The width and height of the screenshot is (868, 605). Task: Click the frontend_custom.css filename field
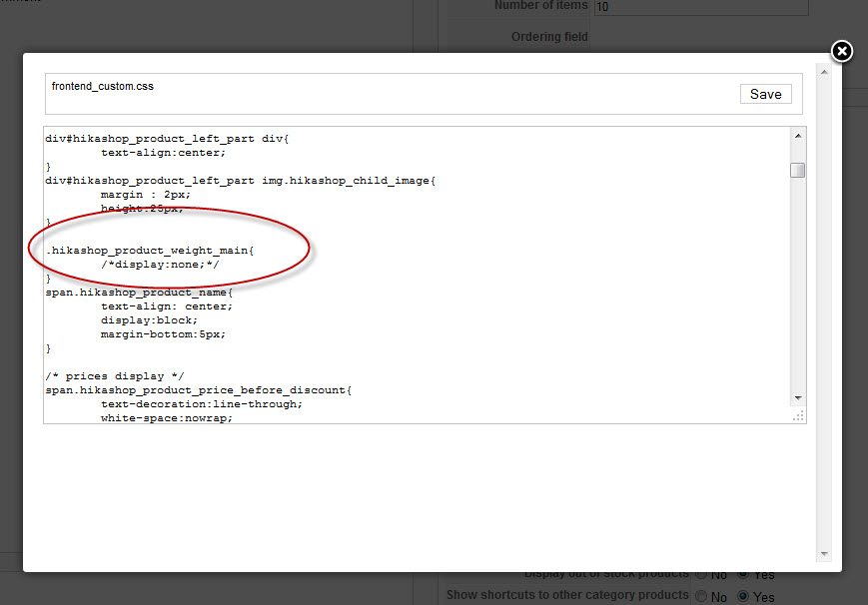[x=103, y=86]
